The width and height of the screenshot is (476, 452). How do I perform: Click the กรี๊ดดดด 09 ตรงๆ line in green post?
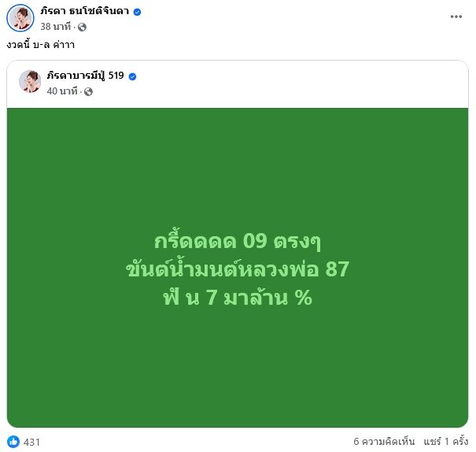[x=238, y=241]
